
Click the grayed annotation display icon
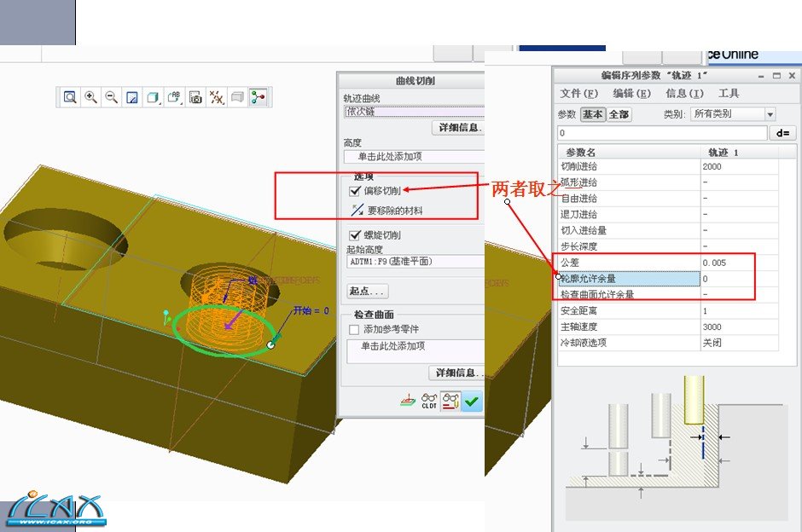click(x=237, y=97)
